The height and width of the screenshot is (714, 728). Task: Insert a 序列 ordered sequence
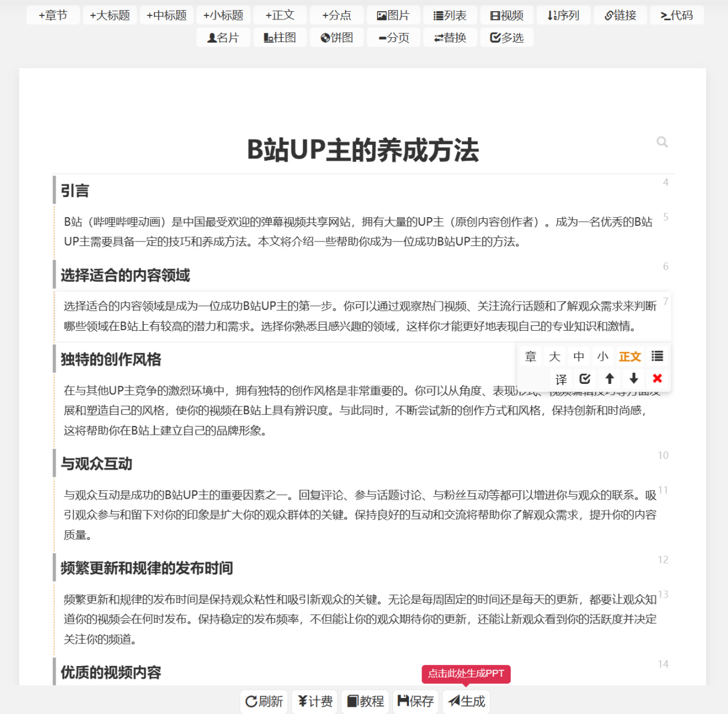(563, 15)
